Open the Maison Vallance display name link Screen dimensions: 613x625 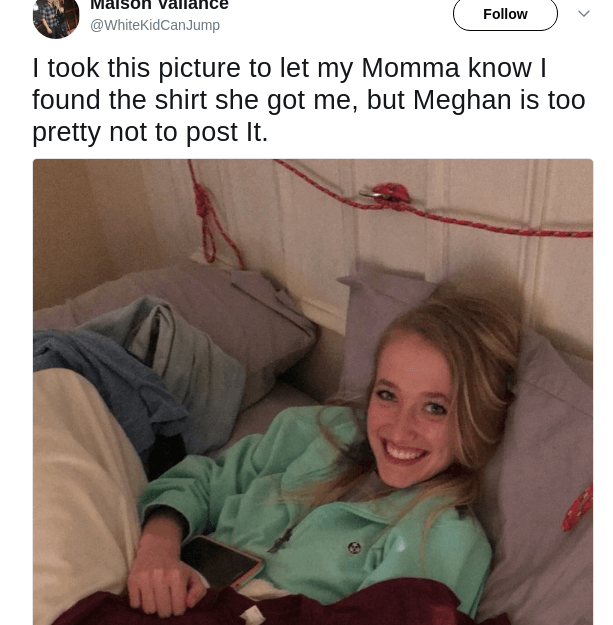159,5
